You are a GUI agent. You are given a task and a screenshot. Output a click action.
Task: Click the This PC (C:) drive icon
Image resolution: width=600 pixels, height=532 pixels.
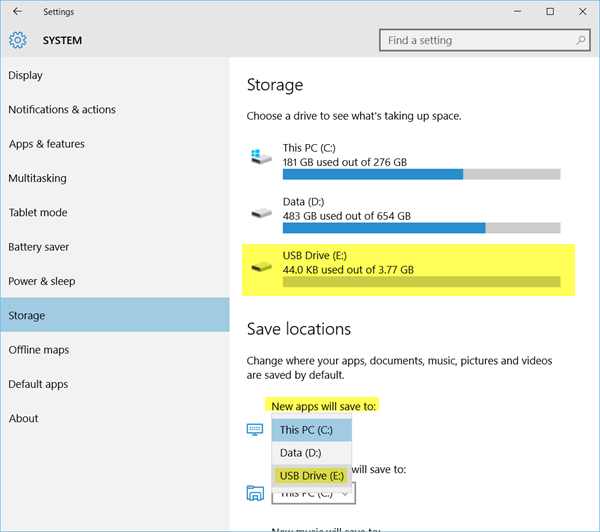coord(261,157)
